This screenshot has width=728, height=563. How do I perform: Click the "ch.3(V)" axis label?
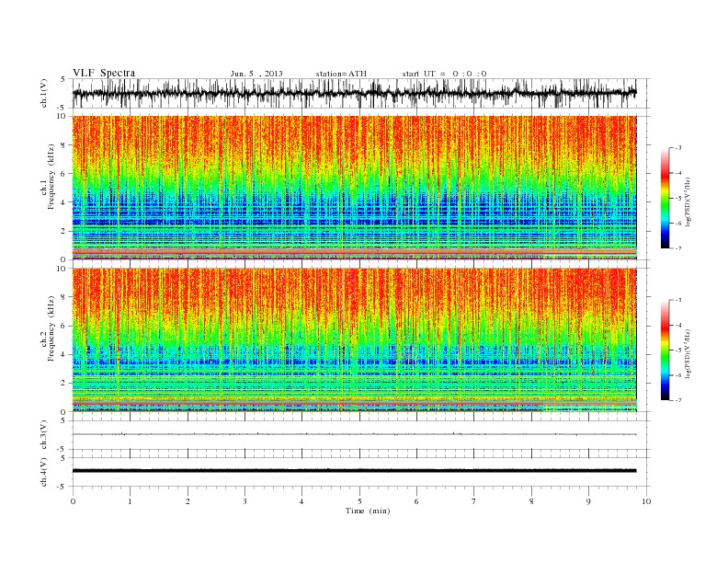coord(44,435)
